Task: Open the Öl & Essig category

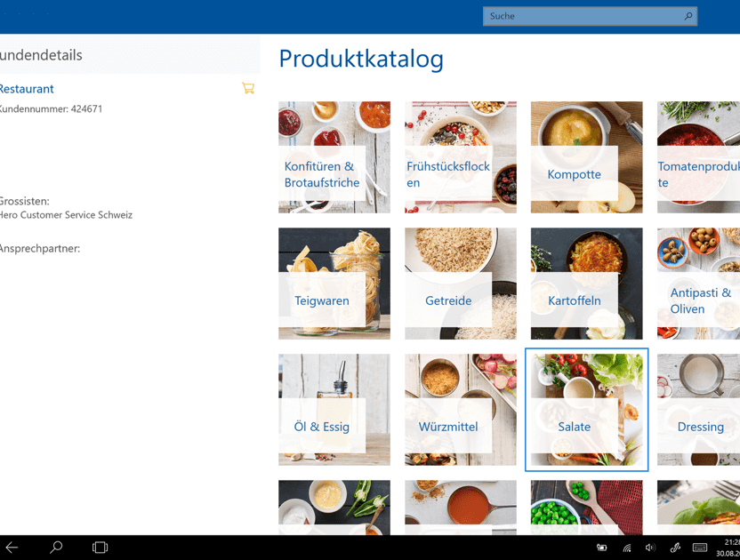Action: tap(334, 410)
